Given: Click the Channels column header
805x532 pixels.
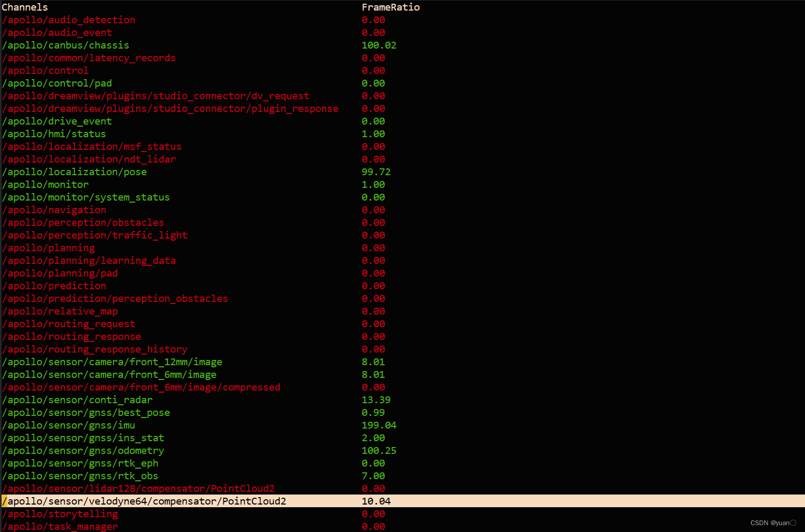Looking at the screenshot, I should [25, 7].
